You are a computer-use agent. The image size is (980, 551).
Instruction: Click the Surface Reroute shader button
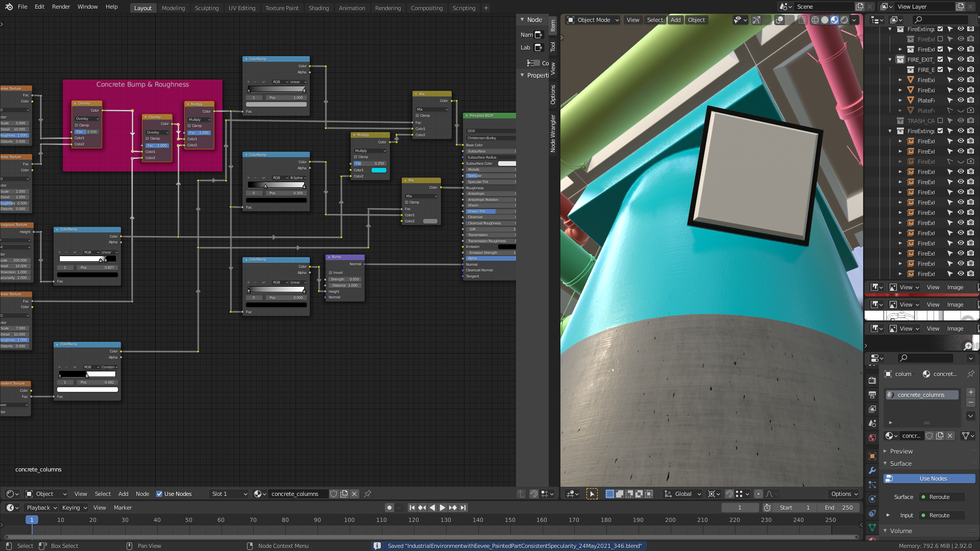coord(941,497)
